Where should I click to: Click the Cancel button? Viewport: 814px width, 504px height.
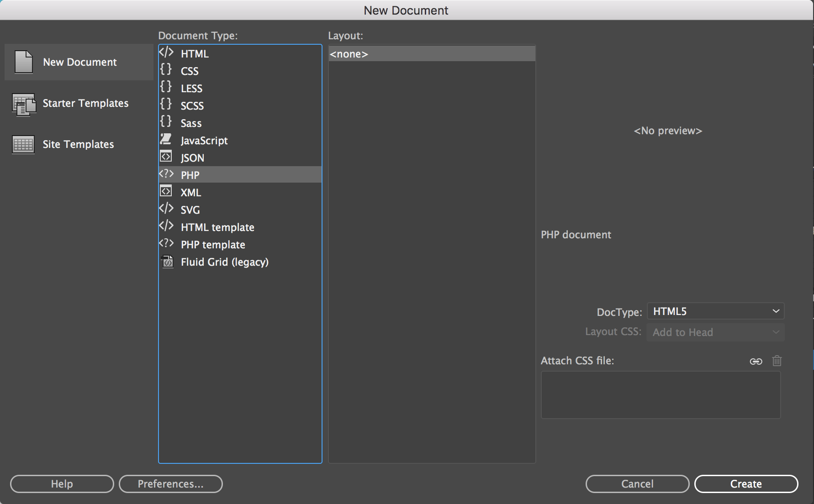click(637, 484)
